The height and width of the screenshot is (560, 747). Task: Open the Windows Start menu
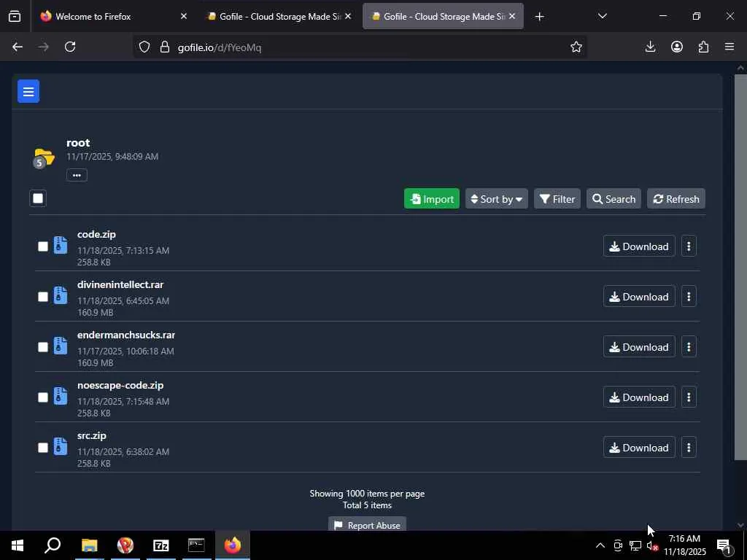click(x=18, y=545)
